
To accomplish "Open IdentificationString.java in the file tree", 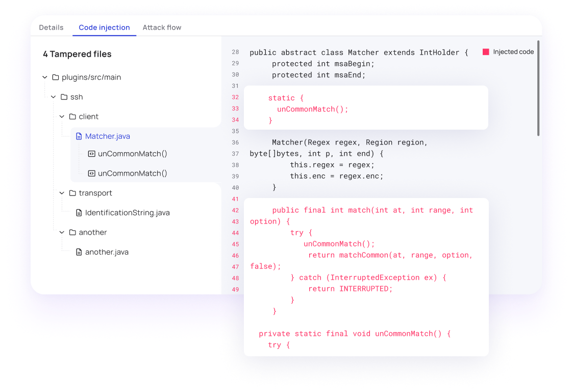I will pyautogui.click(x=127, y=213).
